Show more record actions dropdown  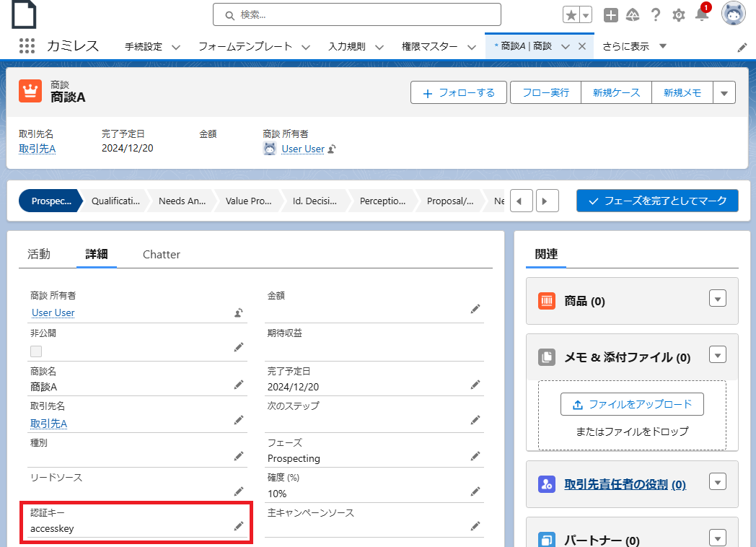[724, 92]
